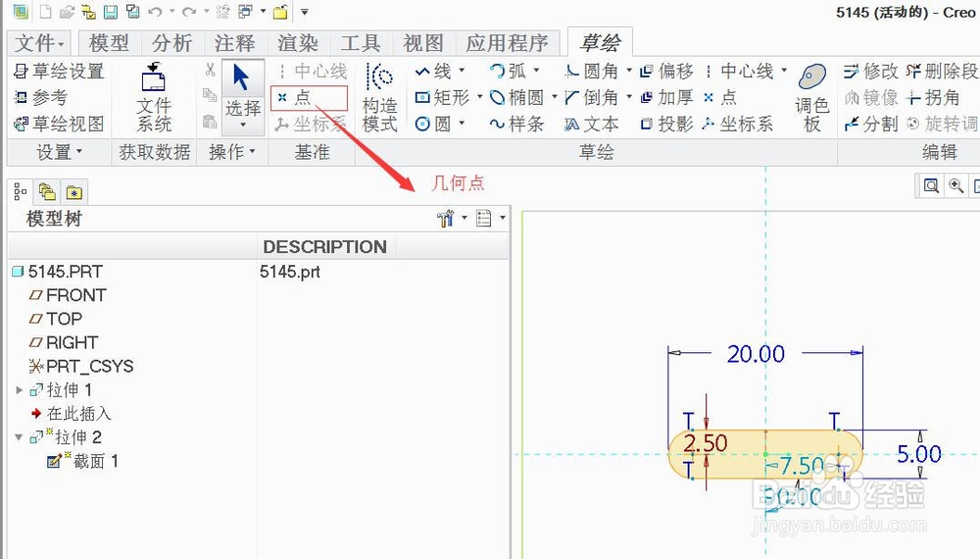Select 坐标系 coordinate system in 草绘 group
Image resolution: width=980 pixels, height=559 pixels.
click(738, 124)
